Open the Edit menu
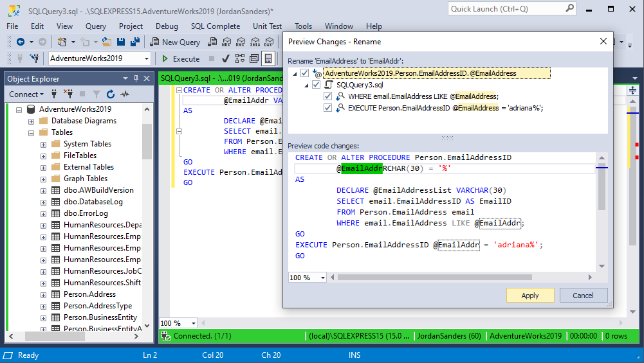This screenshot has height=363, width=644. [37, 26]
